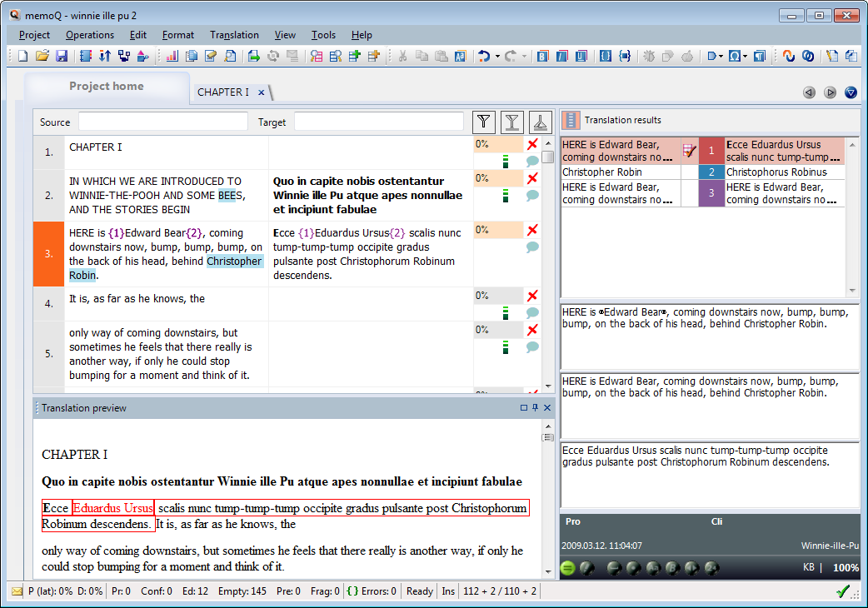Pin the Translation preview pane

[x=536, y=408]
